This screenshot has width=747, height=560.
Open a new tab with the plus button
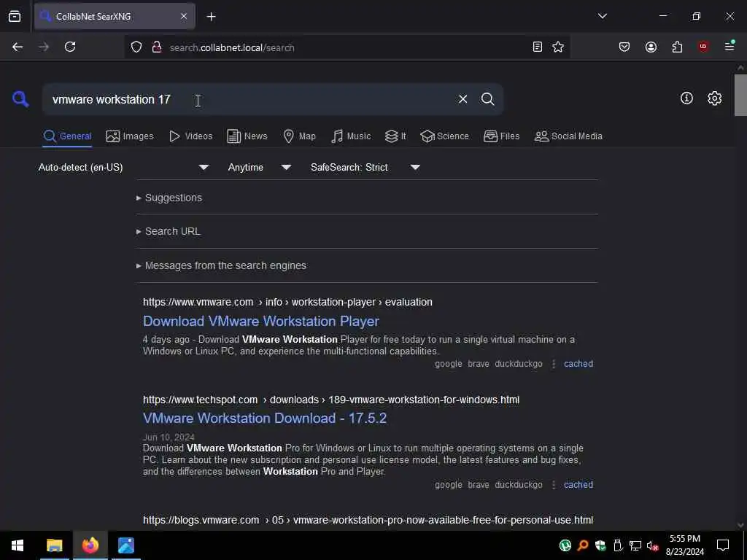[211, 17]
